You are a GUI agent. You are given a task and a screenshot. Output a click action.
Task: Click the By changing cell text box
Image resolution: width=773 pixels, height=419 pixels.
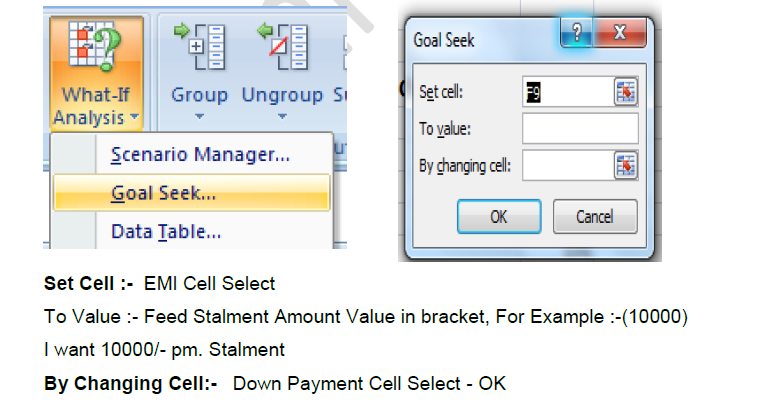click(x=567, y=165)
